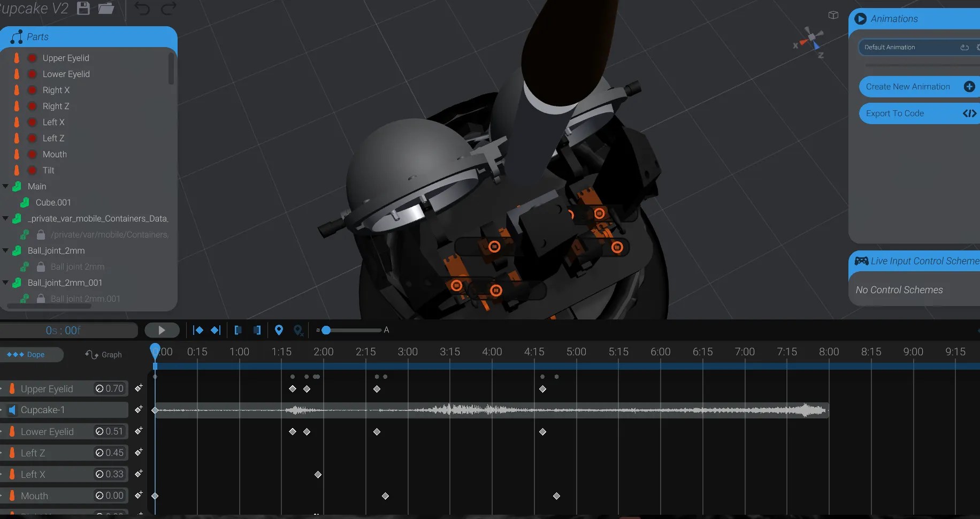Select the Mouth keyframe diamond near 4:15
This screenshot has width=980, height=519.
(x=556, y=496)
